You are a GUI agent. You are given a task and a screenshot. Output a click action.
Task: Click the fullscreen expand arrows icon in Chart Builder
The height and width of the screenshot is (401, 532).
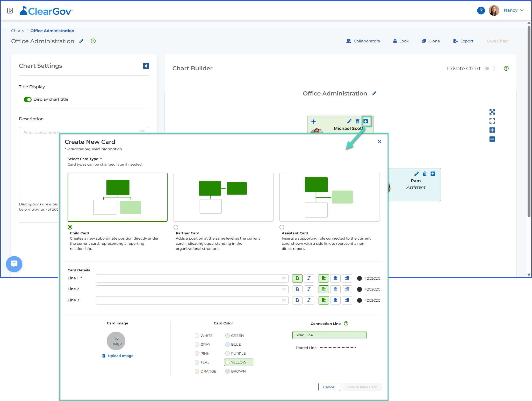click(492, 112)
